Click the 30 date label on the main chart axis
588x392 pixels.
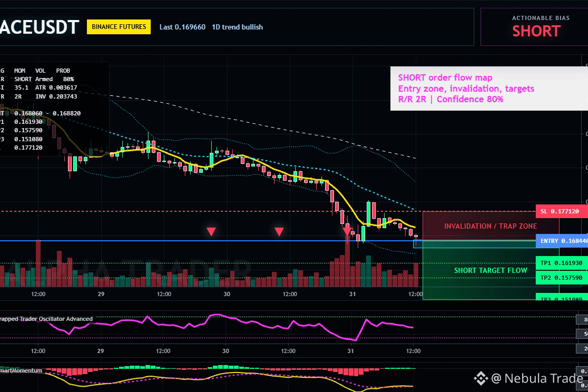pos(227,294)
